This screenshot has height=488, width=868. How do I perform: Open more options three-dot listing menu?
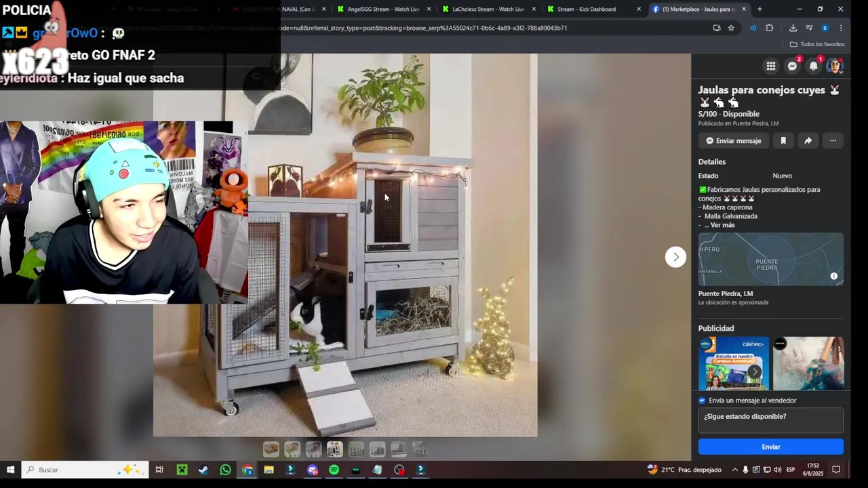click(x=833, y=141)
